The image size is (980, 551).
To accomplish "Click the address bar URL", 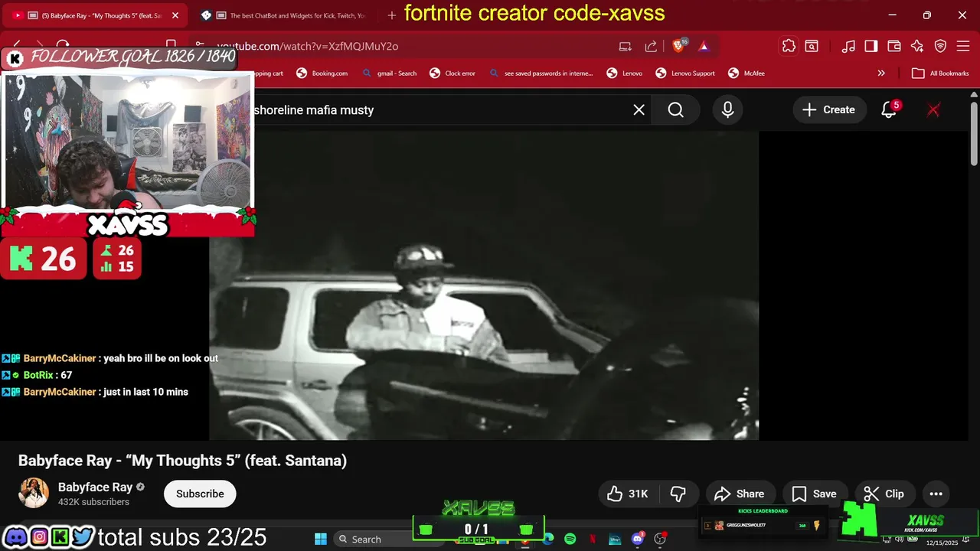I will click(307, 46).
